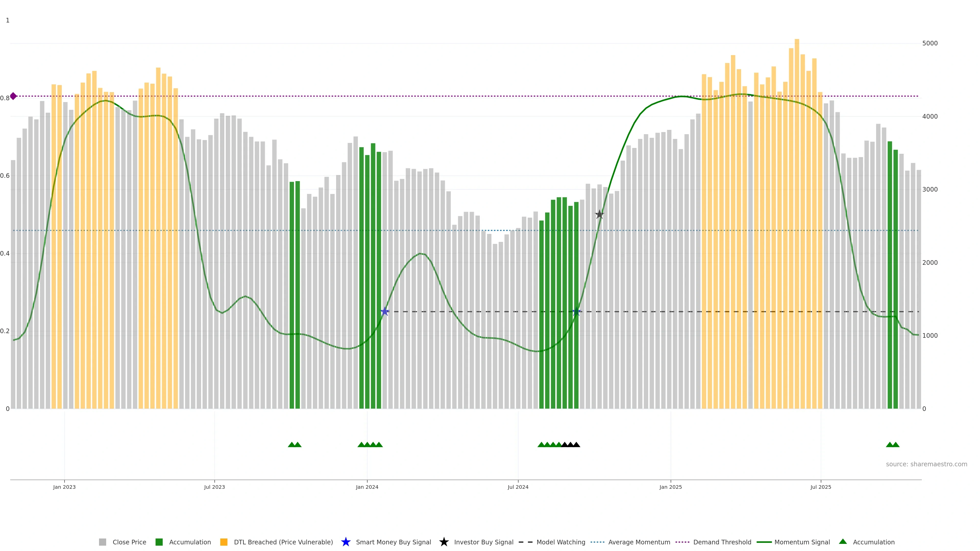This screenshot has width=980, height=551.
Task: Click the rightmost green accumulation triangle marker
Action: [x=896, y=445]
